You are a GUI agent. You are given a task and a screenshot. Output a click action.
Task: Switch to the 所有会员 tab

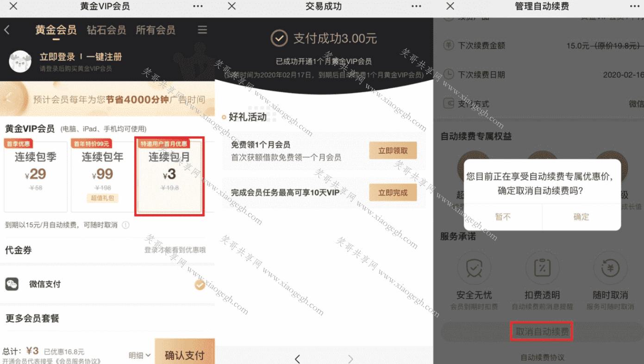156,30
